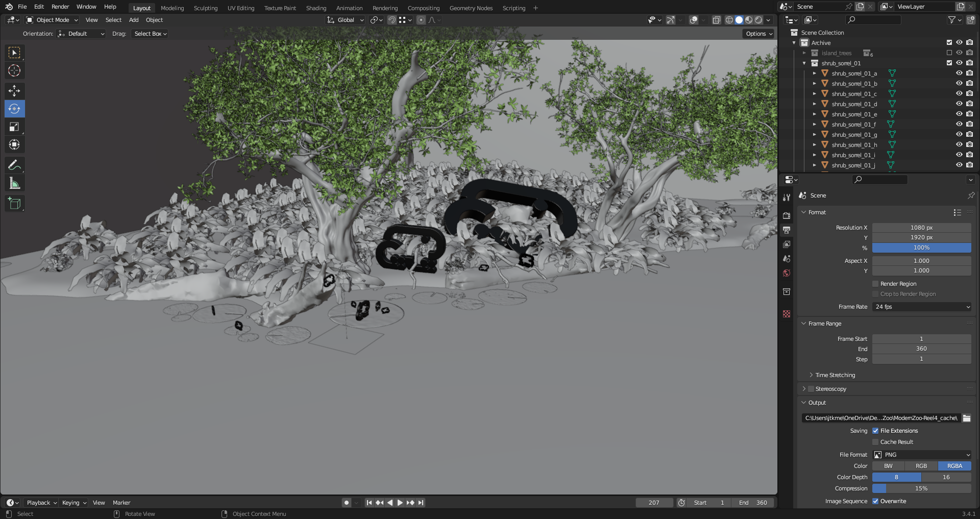
Task: Open the Render properties tab
Action: coord(787,215)
